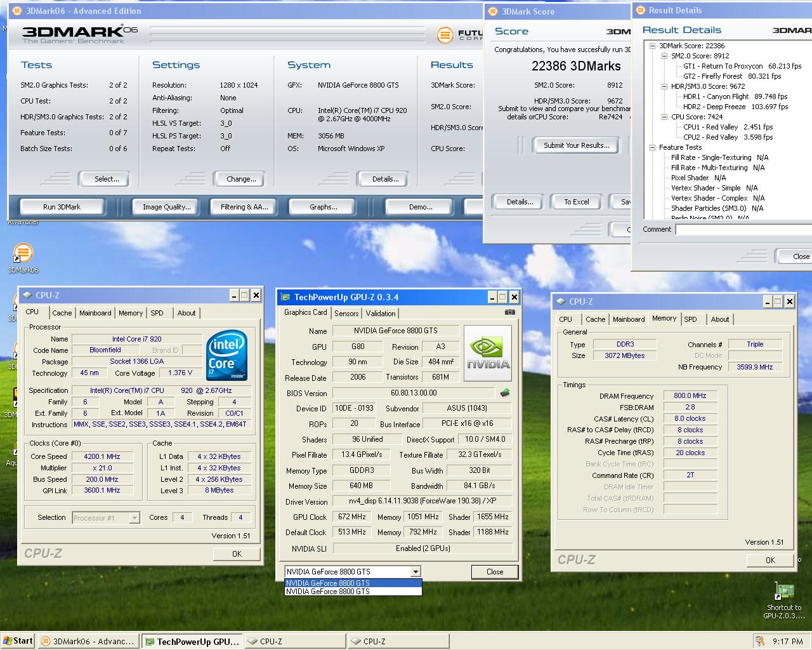812x650 pixels.
Task: Click the Core Speed 4200.1 MHz value
Action: pyautogui.click(x=102, y=456)
